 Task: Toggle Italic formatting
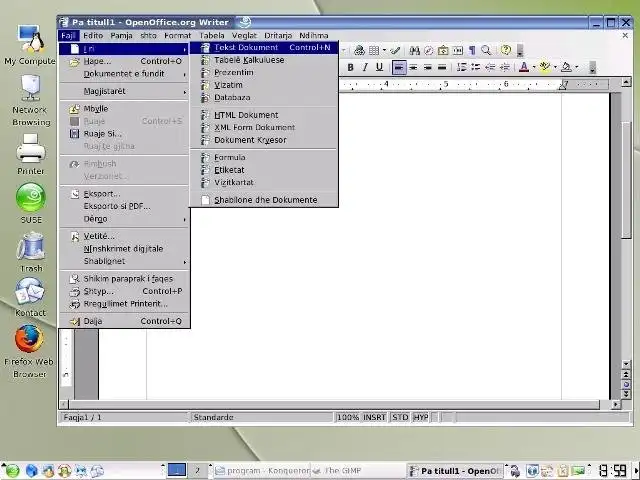click(365, 67)
